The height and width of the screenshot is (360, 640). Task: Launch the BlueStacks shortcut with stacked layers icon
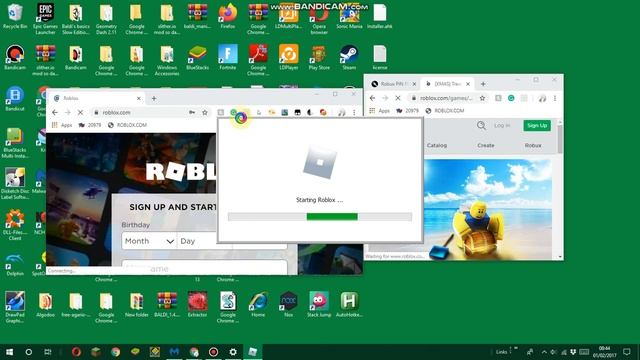(198, 57)
